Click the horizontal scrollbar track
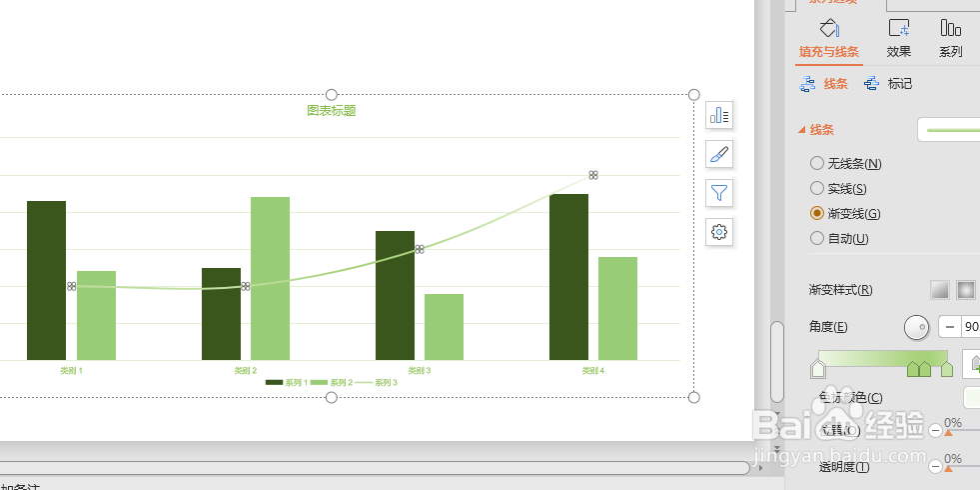 tap(375, 467)
